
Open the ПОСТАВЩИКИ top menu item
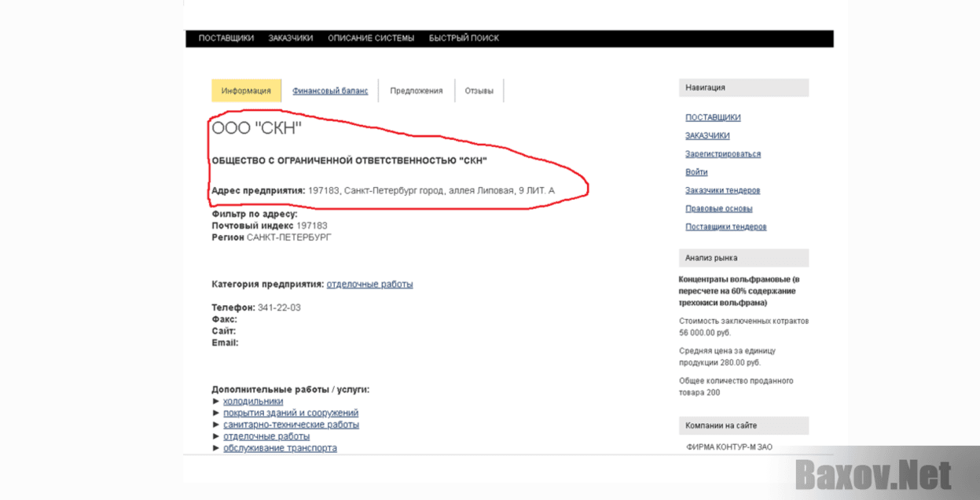click(x=226, y=38)
